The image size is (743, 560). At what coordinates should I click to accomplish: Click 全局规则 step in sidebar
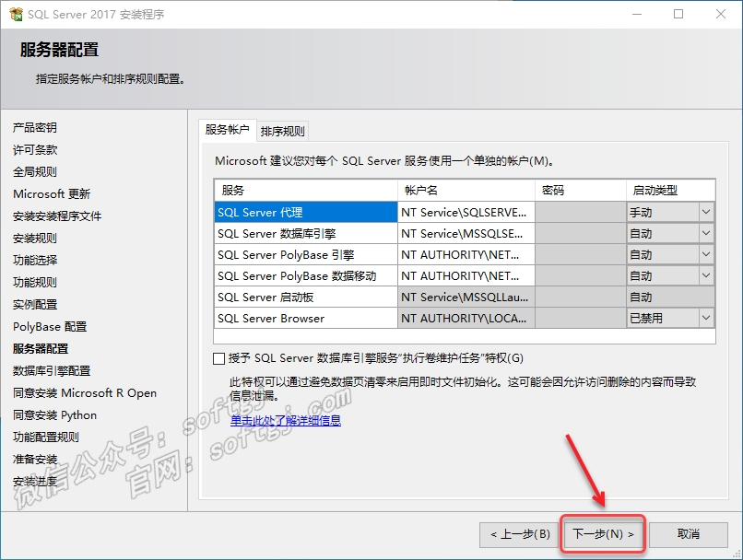pyautogui.click(x=35, y=172)
